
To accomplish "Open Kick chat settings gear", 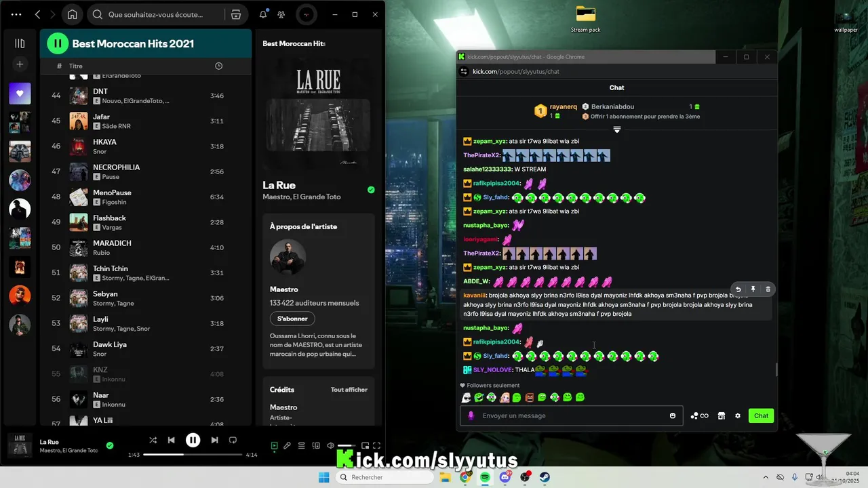I will 738,415.
